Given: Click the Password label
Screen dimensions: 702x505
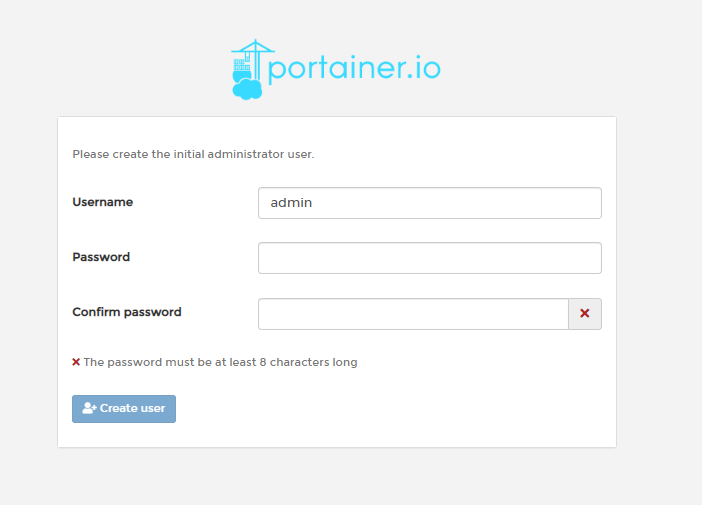Looking at the screenshot, I should click(101, 257).
